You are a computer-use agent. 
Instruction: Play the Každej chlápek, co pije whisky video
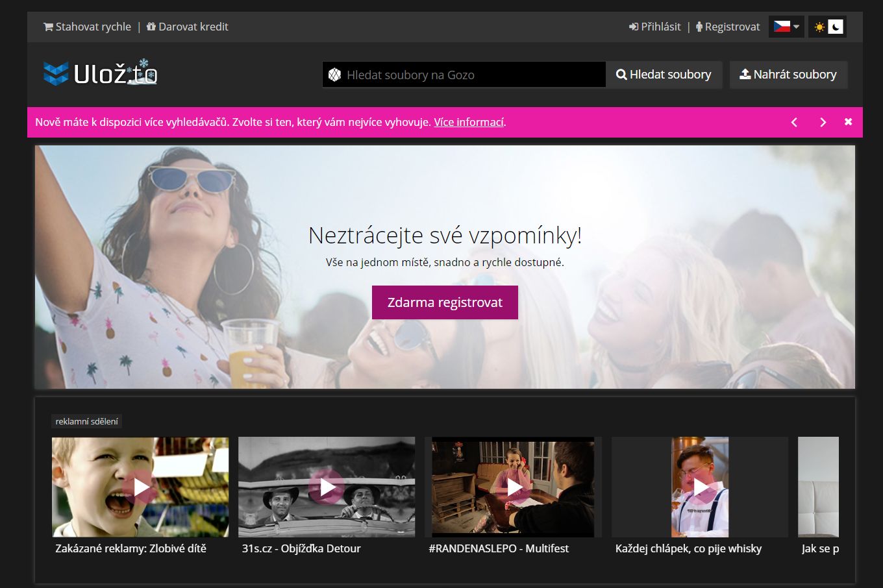click(x=700, y=487)
